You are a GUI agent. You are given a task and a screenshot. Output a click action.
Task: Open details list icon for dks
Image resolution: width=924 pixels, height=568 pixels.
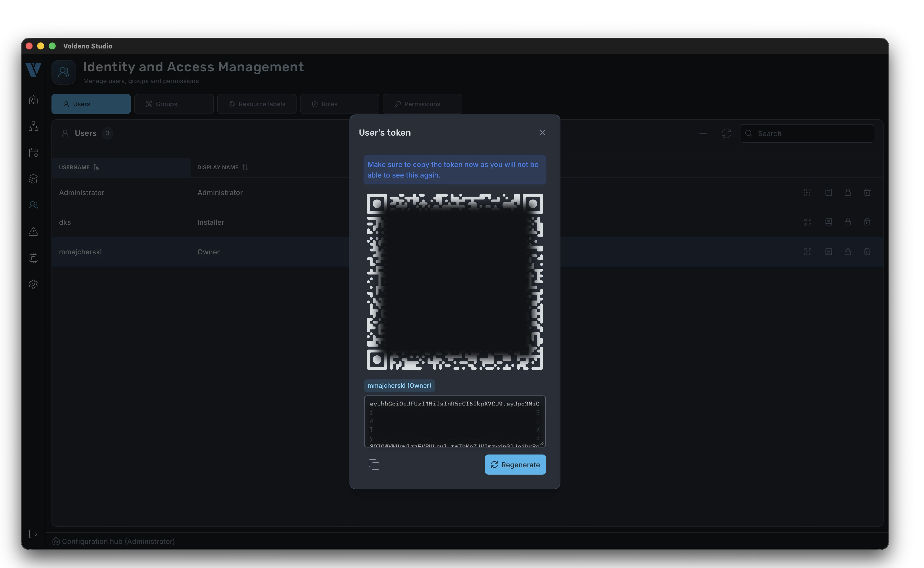pyautogui.click(x=828, y=222)
